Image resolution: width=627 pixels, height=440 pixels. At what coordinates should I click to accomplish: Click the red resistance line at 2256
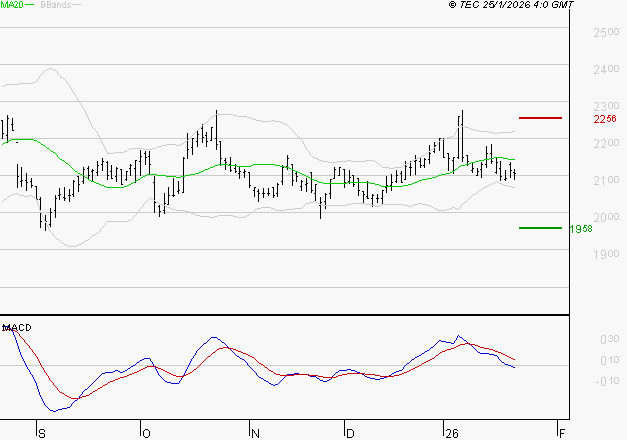(x=540, y=118)
